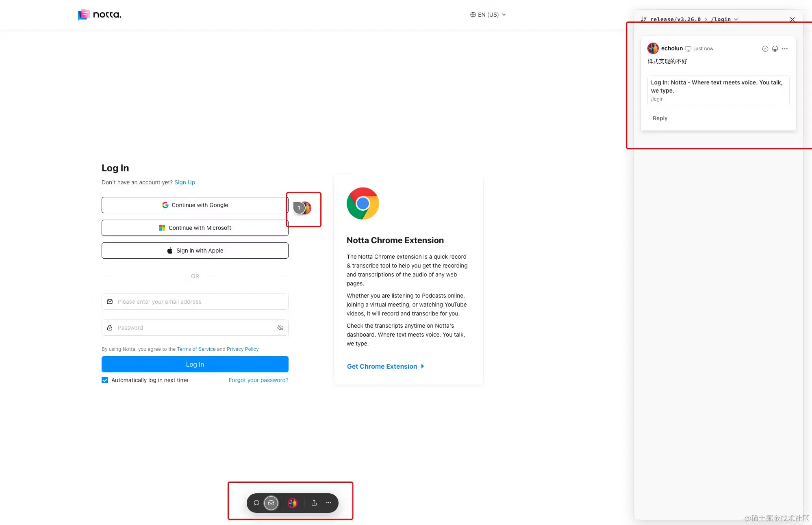Click the share icon in floating toolbar

click(x=314, y=503)
